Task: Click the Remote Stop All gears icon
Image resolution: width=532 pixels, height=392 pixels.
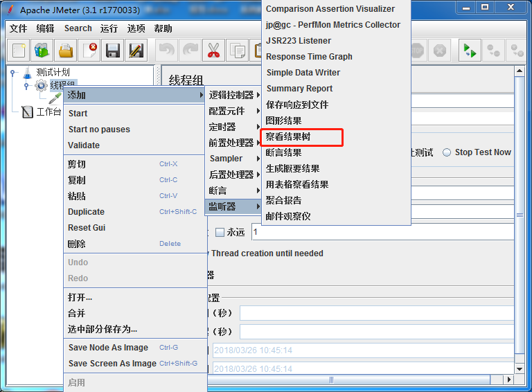Action: [x=493, y=51]
